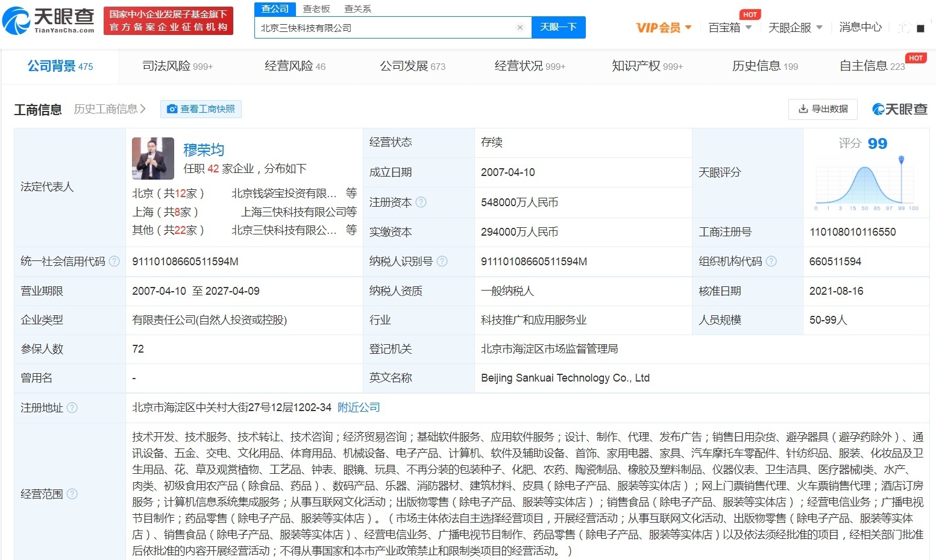Open the 经营状况 tab

point(530,66)
